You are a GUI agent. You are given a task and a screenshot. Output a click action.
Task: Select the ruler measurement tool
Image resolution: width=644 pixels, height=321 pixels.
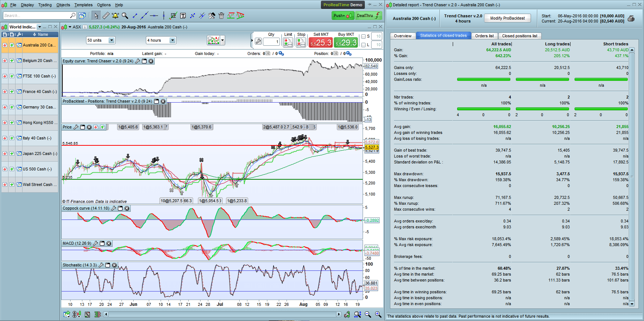[x=106, y=15]
